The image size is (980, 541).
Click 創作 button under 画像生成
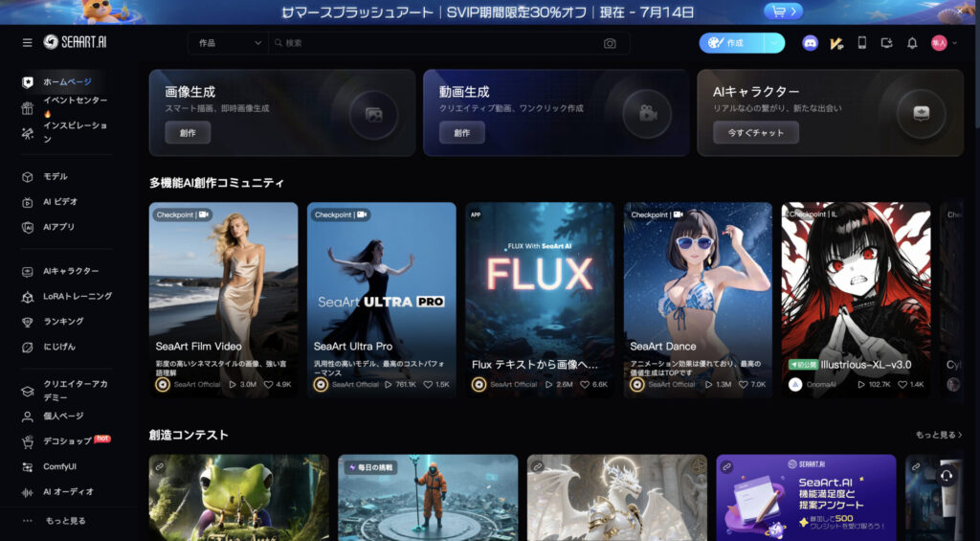188,132
